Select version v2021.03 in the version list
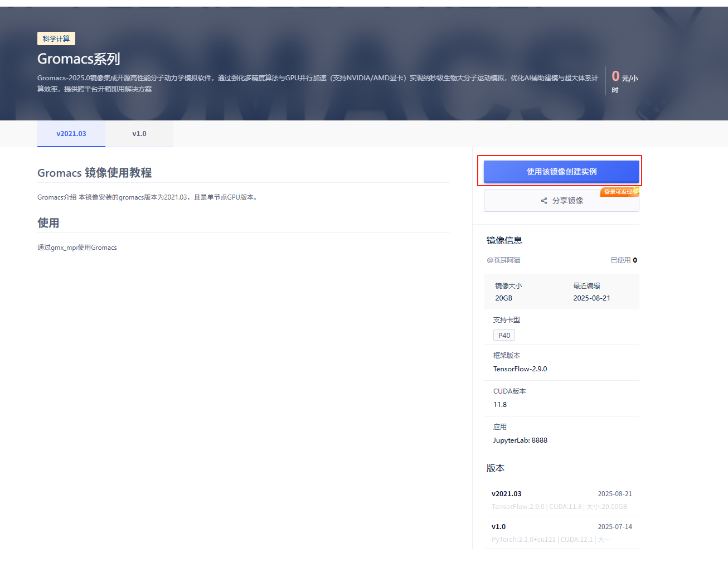The height and width of the screenshot is (572, 728). [561, 500]
